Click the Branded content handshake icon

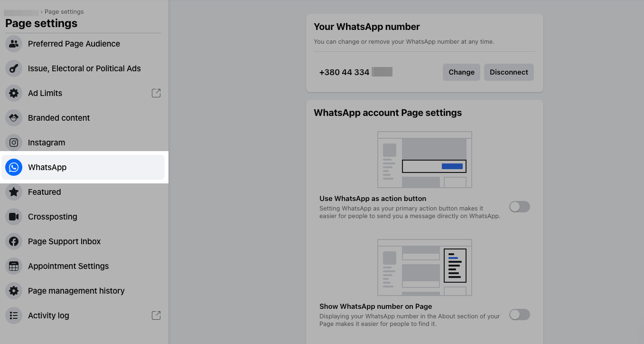14,118
